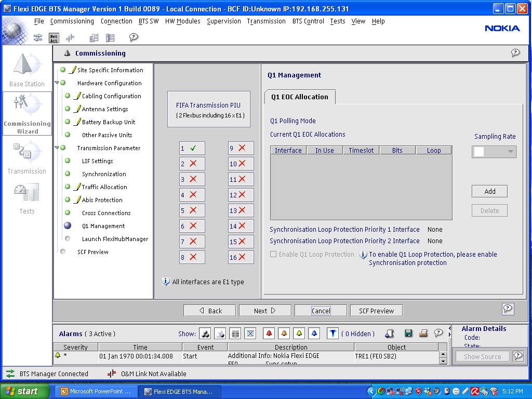Viewport: 532px width, 399px height.
Task: Click the Add button
Action: (x=489, y=191)
